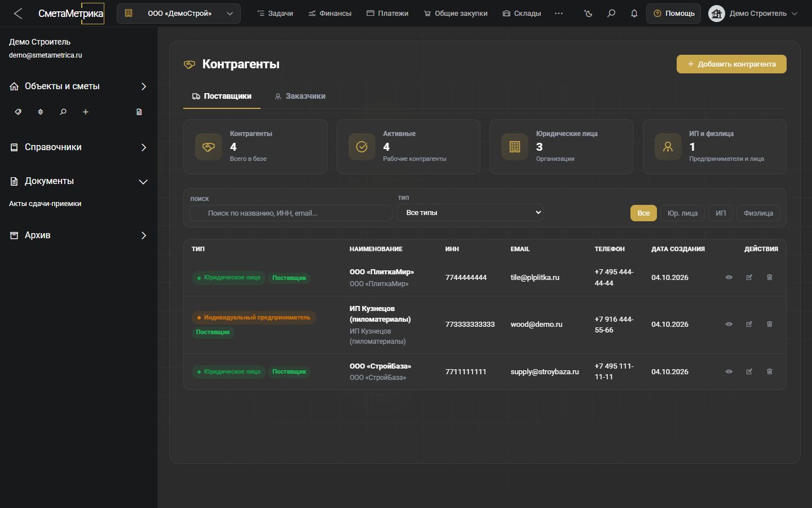
Task: Filter contractors by Физлица
Action: (x=758, y=213)
